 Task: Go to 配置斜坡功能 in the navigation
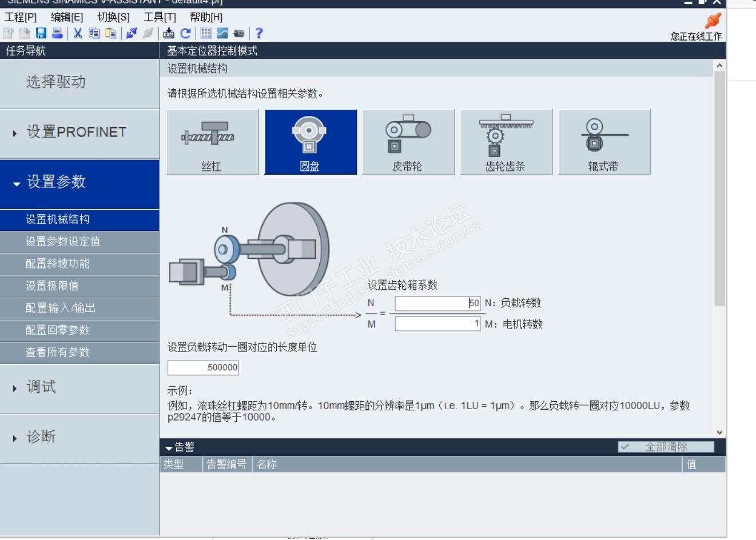(79, 265)
